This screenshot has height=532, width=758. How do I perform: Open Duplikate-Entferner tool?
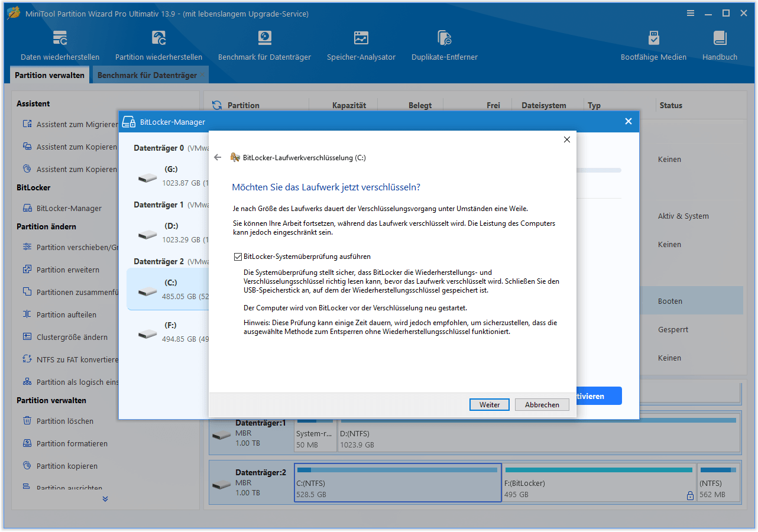point(445,46)
